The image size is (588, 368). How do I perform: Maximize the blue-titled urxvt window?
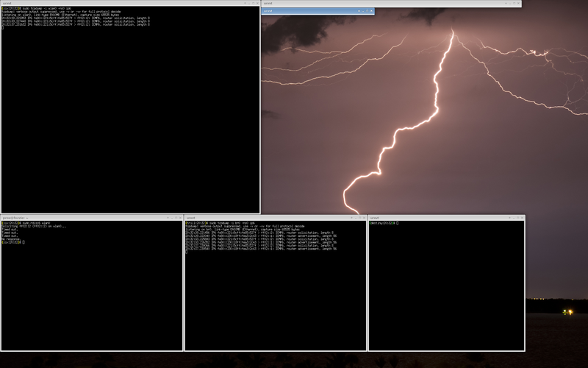tap(366, 11)
